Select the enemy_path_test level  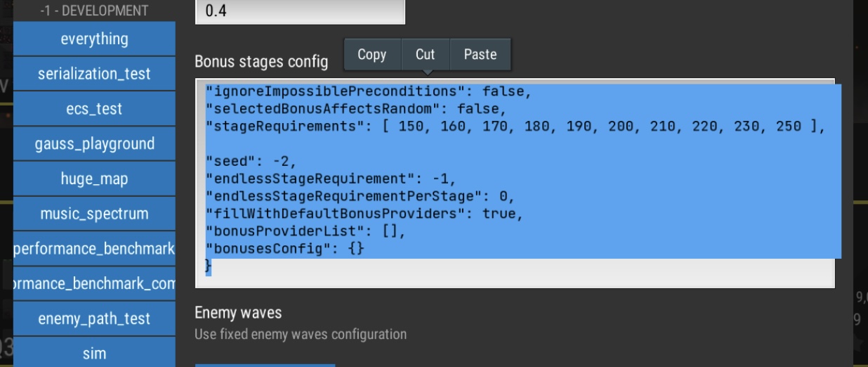94,318
